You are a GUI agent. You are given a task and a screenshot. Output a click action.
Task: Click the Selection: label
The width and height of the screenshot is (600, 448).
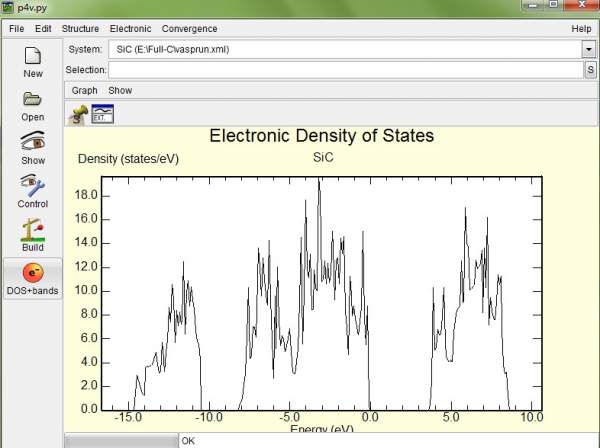coord(86,70)
